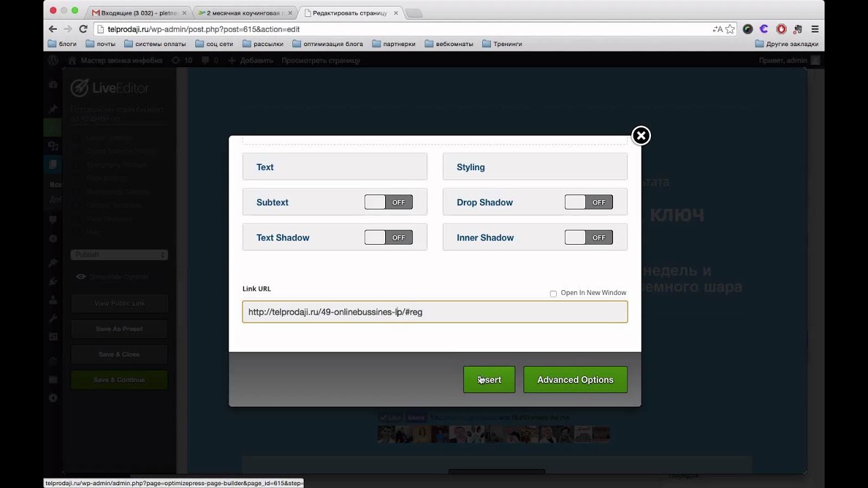Open the Publish dropdown in the sidebar
868x488 pixels.
(119, 255)
